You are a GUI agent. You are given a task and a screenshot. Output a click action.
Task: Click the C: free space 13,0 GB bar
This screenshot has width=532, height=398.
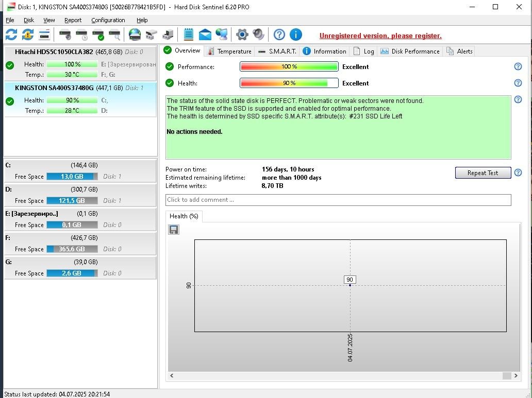pos(72,176)
